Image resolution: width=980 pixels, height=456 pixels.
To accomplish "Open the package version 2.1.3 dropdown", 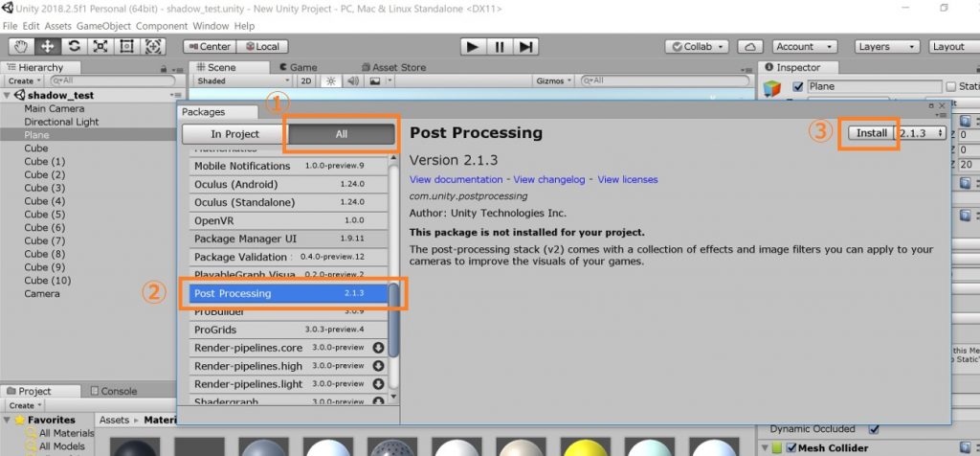I will (921, 133).
